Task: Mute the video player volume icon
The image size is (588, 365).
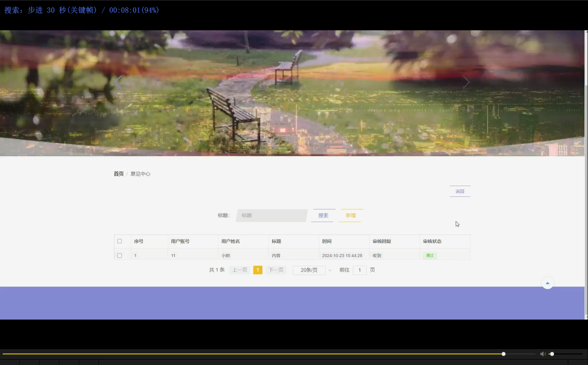Action: point(543,354)
